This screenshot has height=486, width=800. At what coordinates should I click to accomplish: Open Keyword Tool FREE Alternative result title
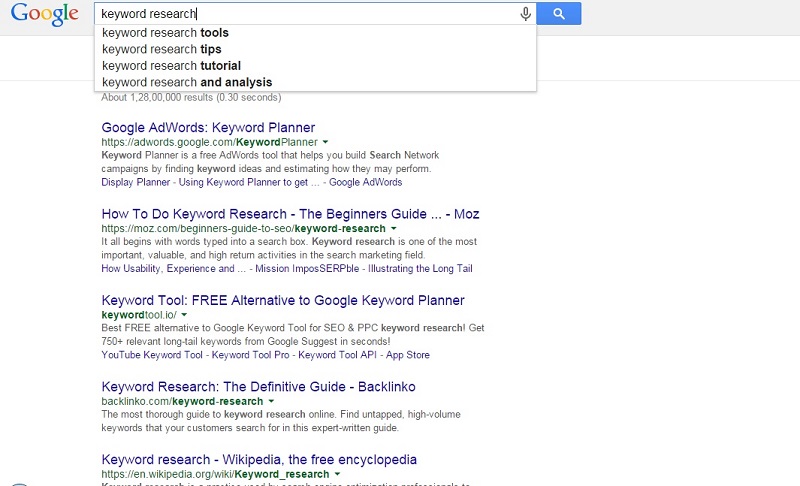coord(283,300)
